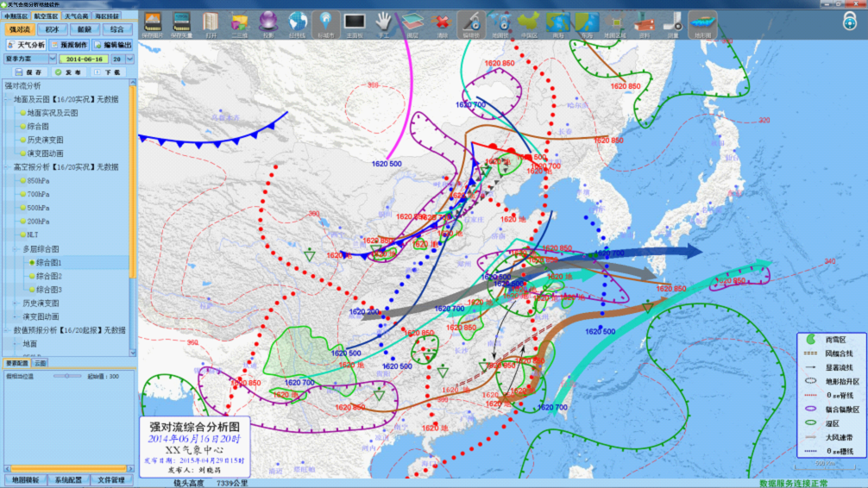Switch to the 航空落区 tab
This screenshot has height=488, width=868.
tap(46, 16)
